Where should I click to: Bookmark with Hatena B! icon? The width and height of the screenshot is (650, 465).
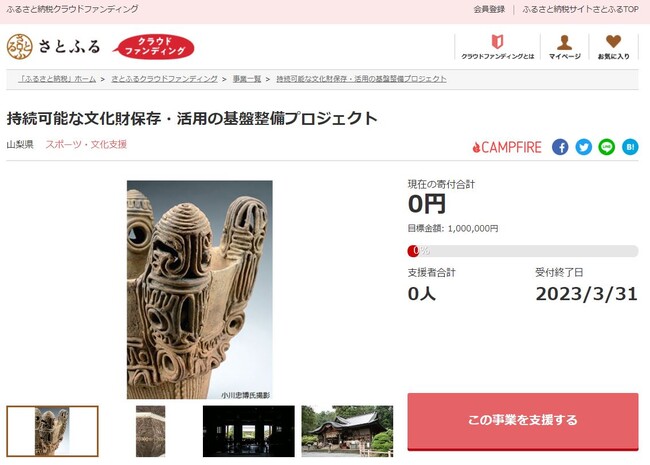click(630, 147)
